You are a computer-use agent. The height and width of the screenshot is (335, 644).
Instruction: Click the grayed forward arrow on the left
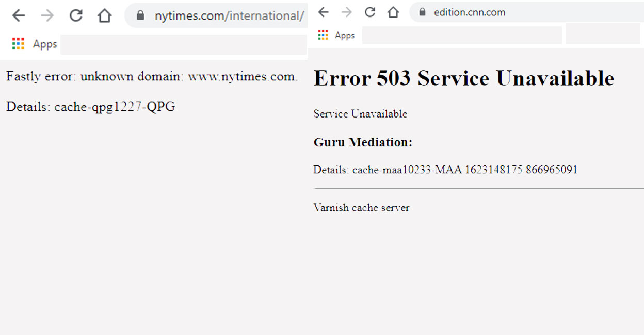click(x=47, y=15)
